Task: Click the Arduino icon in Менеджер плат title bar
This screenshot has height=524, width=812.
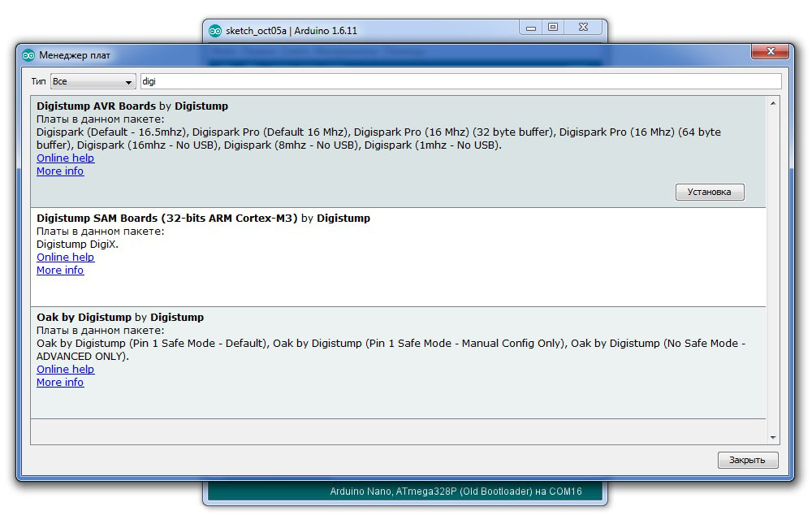Action: tap(28, 55)
